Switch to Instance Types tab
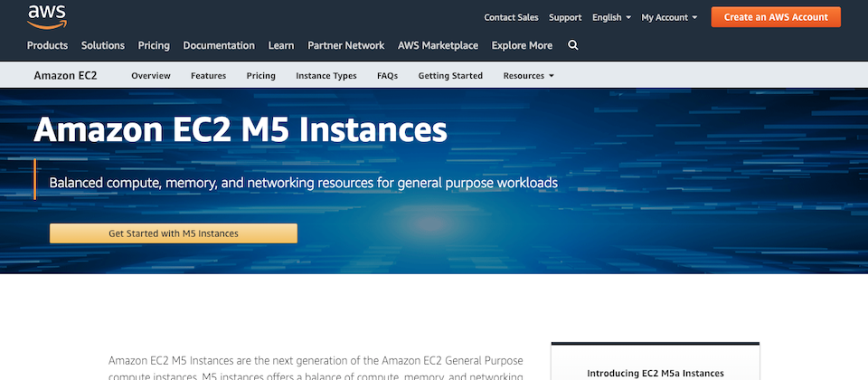Screen dimensions: 868x380 [x=326, y=76]
